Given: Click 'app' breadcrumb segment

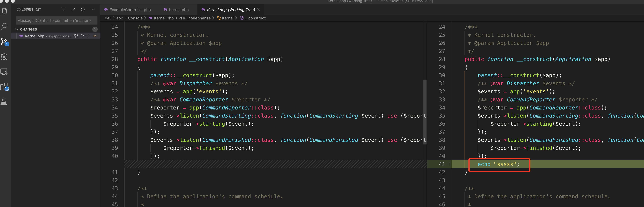Looking at the screenshot, I should 120,18.
